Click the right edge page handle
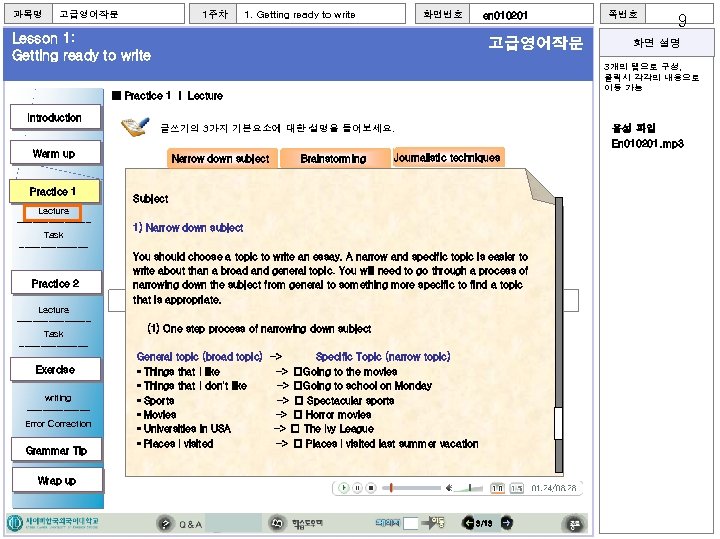 click(x=571, y=300)
